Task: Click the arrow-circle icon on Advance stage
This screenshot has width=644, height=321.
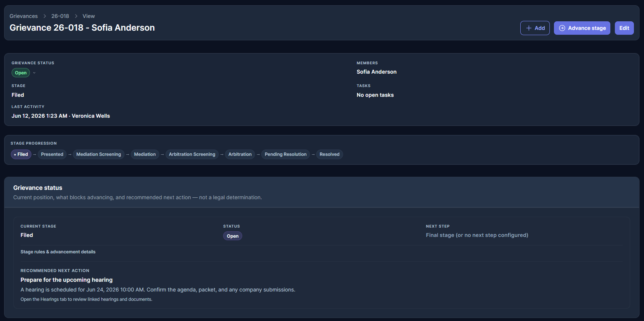Action: point(562,28)
